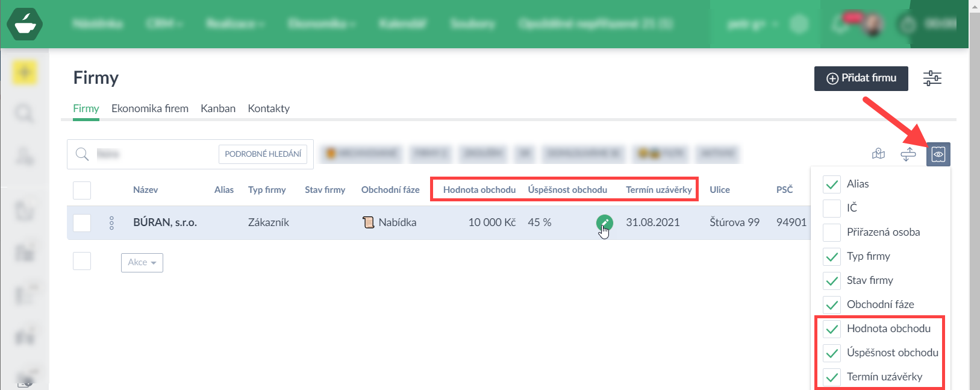The height and width of the screenshot is (390, 980).
Task: Open the BÚRAN, s.r.o. company link
Action: tap(165, 222)
